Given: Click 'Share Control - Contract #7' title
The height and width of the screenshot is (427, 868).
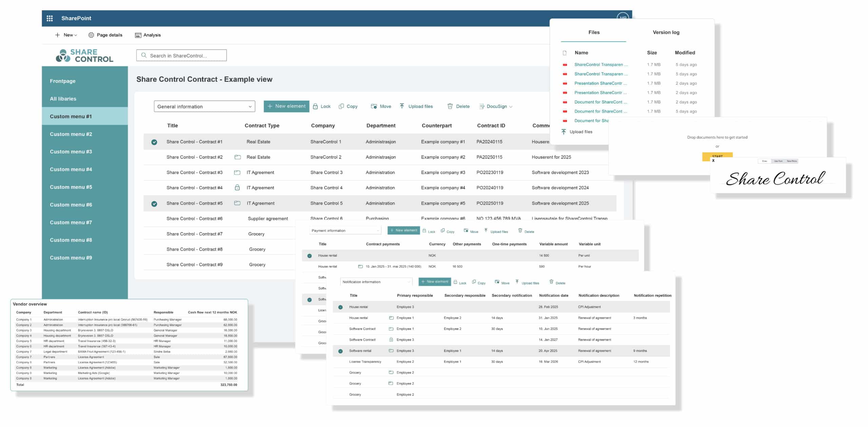Looking at the screenshot, I should (x=194, y=234).
